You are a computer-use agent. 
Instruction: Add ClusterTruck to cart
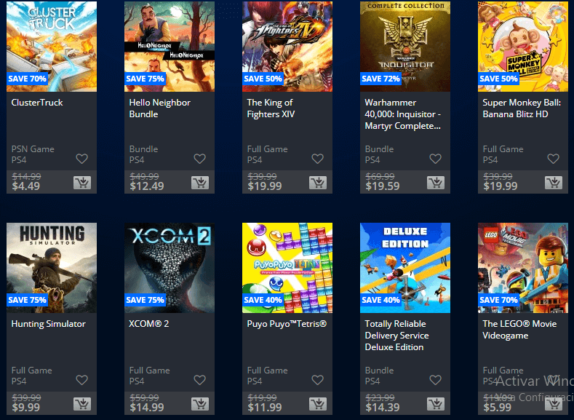(82, 182)
